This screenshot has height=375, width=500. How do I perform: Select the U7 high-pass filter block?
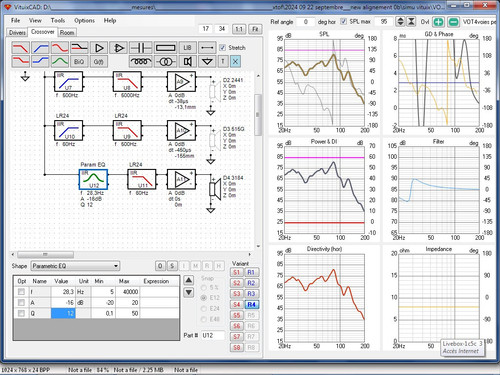68,82
